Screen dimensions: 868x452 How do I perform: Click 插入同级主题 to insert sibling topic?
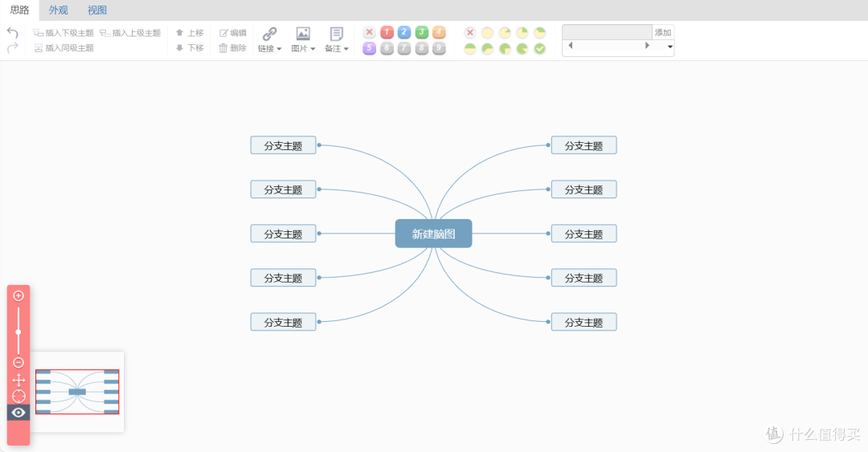[63, 48]
